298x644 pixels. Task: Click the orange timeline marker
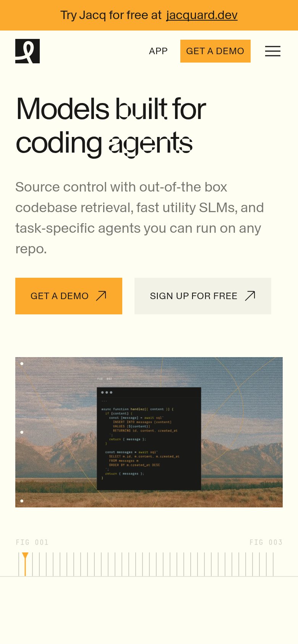[25, 564]
